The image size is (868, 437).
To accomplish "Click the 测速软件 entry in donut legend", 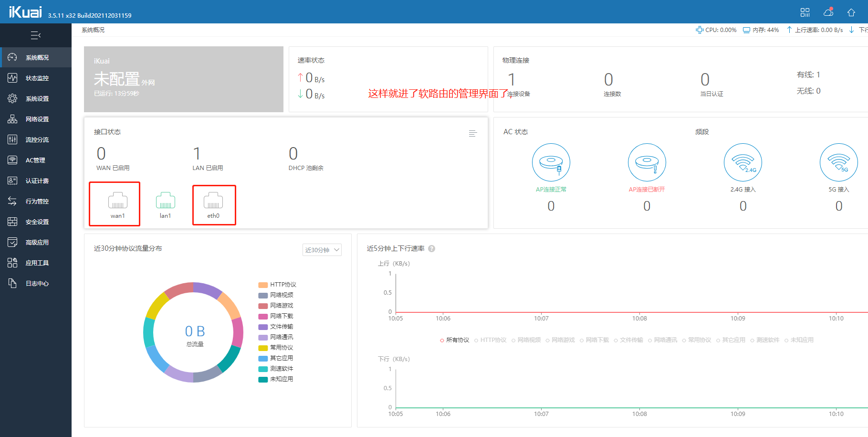I will (x=276, y=369).
